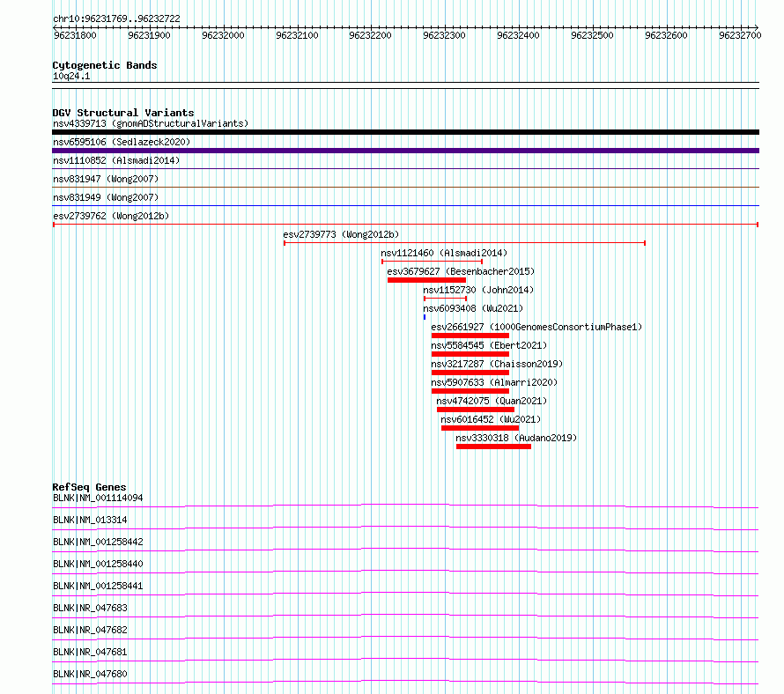
Task: Open gene BLNK|NM_013314
Action: [90, 520]
